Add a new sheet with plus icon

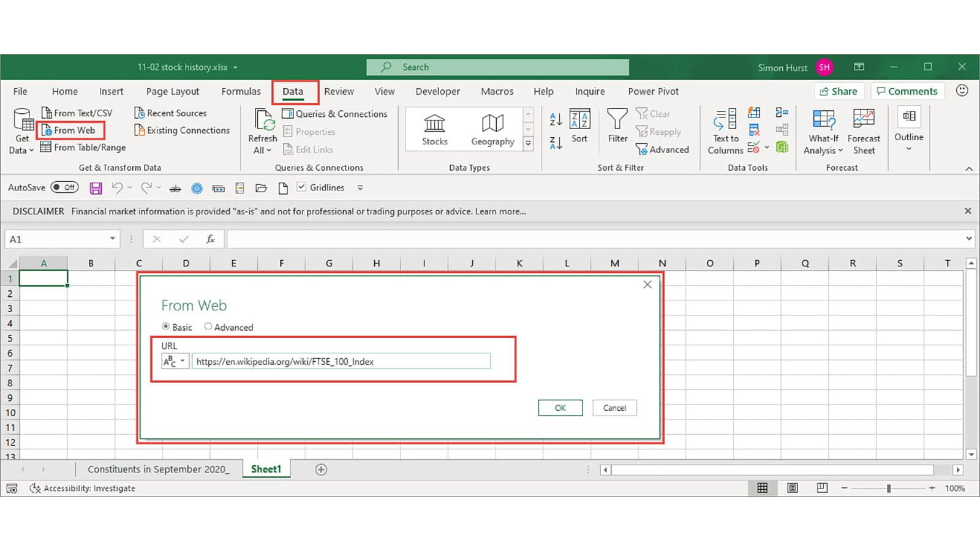(x=321, y=470)
